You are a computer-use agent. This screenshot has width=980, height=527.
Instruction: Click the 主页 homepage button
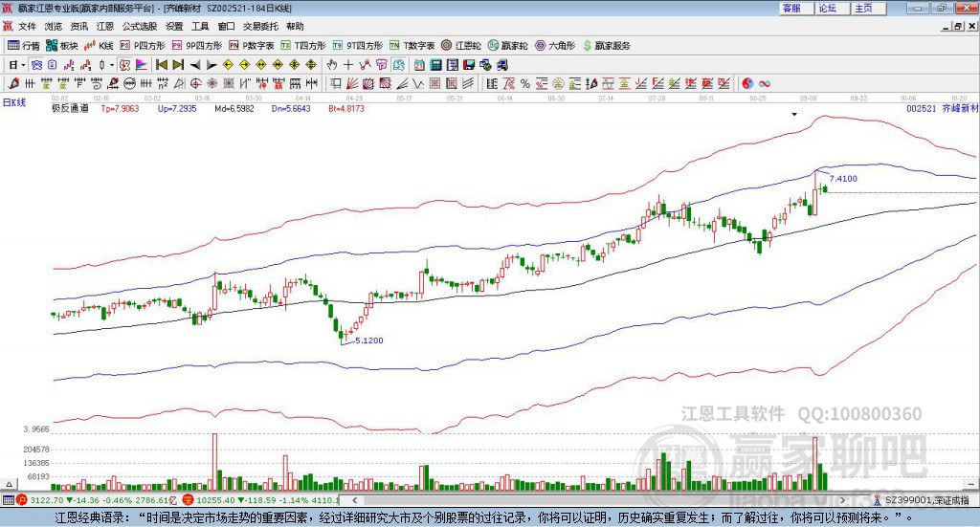pyautogui.click(x=868, y=8)
